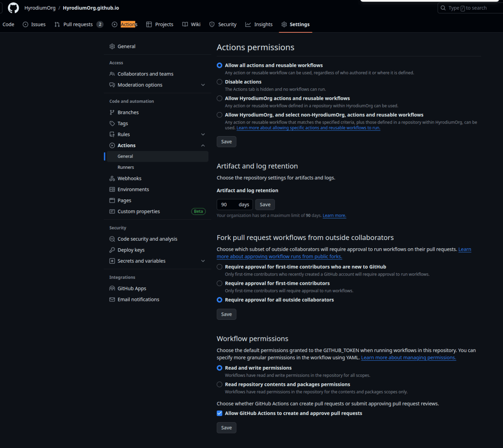Open the HyrodiumOrg organization link
503x448 pixels.
click(x=40, y=8)
